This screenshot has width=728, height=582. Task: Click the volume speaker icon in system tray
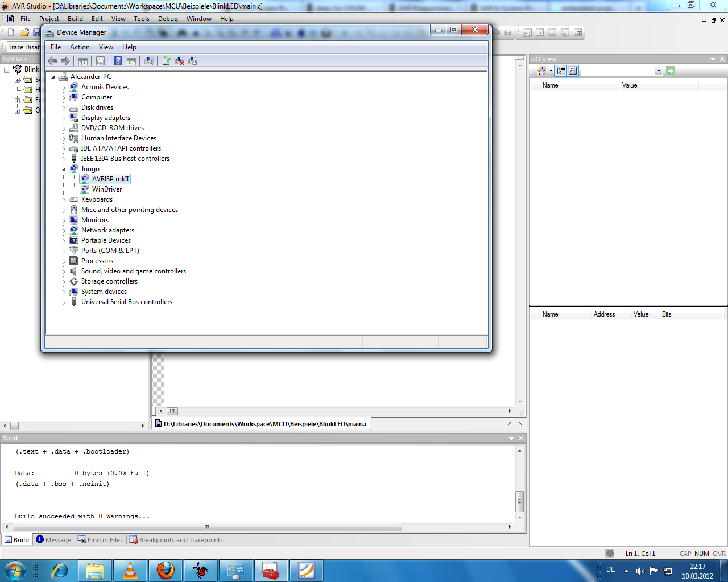pyautogui.click(x=640, y=571)
